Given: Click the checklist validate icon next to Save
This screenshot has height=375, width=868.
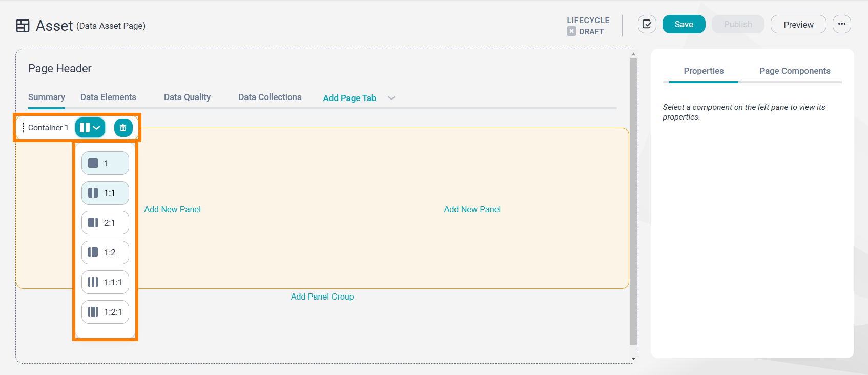Looking at the screenshot, I should point(647,24).
